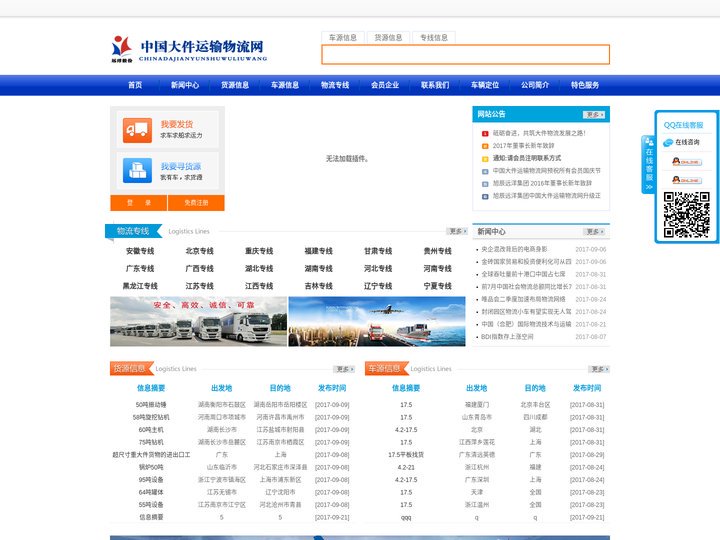Click 在线咨询 in the QQ panel
The height and width of the screenshot is (540, 720).
click(x=687, y=143)
